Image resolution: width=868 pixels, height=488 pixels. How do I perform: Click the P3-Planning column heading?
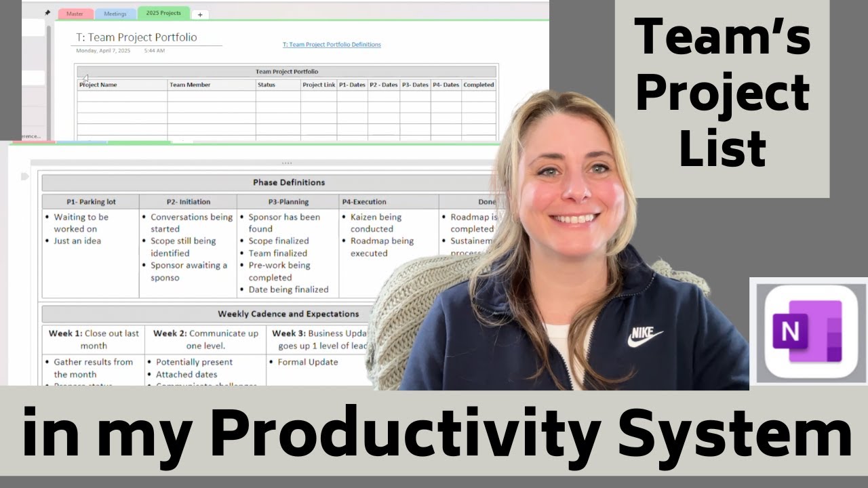click(288, 202)
